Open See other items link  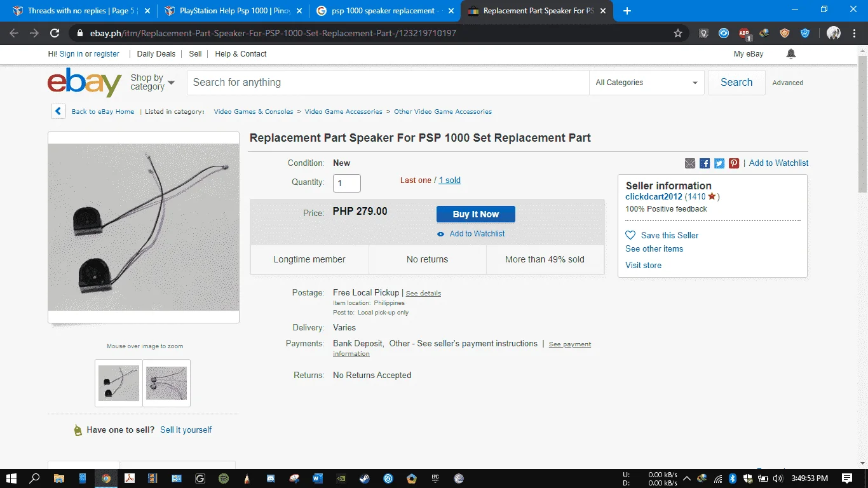pos(654,249)
